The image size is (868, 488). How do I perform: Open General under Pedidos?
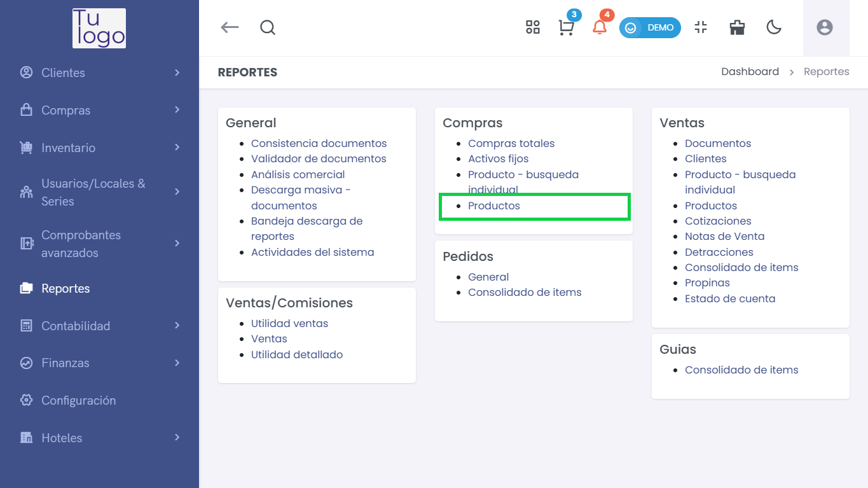click(x=488, y=277)
